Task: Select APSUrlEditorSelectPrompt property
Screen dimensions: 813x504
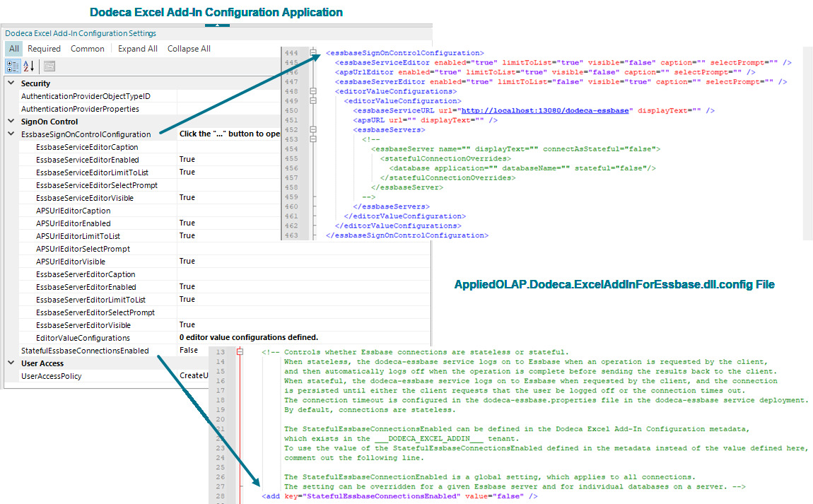Action: point(83,249)
